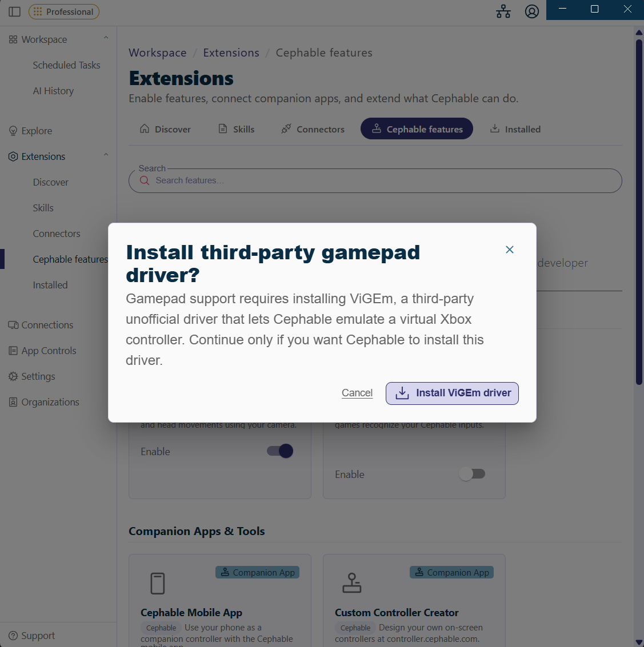644x647 pixels.
Task: Click the Cephable Mobile App phone icon
Action: (x=158, y=584)
